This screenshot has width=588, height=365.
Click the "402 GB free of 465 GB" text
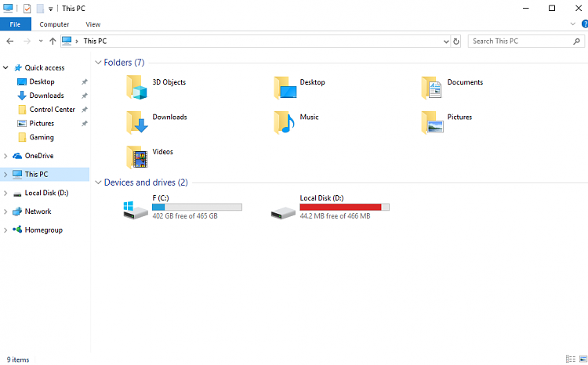click(x=185, y=216)
